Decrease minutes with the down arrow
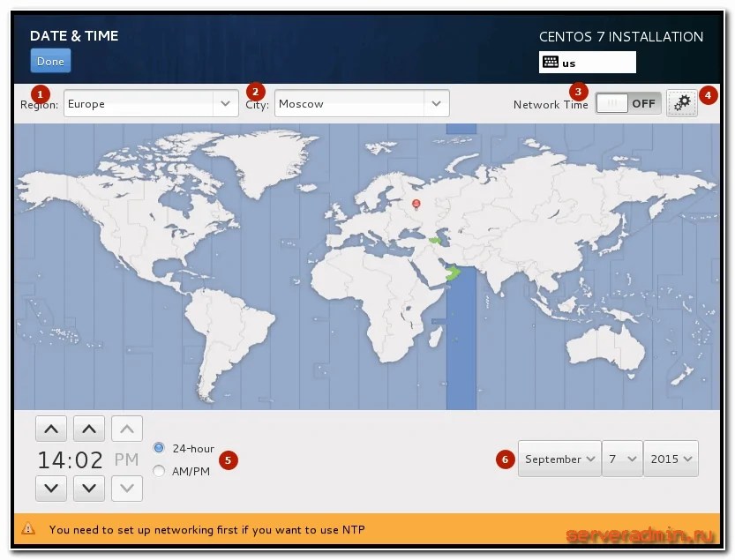This screenshot has height=560, width=735. pyautogui.click(x=89, y=488)
